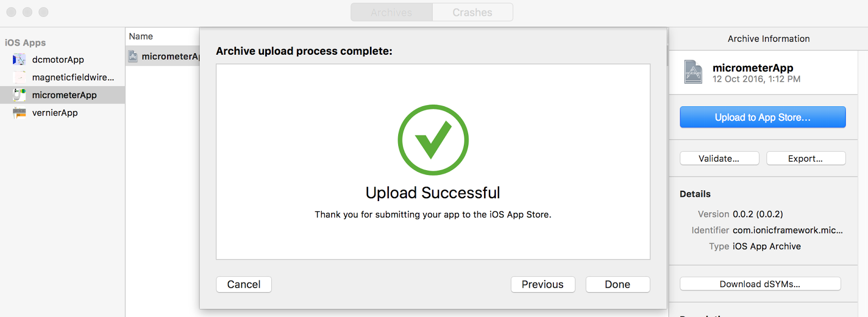This screenshot has height=317, width=868.
Task: Click the archive document icon in Archive Information
Action: pos(693,72)
